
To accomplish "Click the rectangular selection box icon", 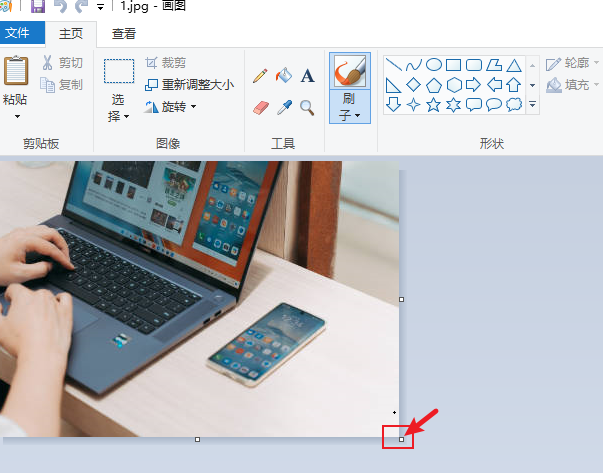I will (x=119, y=71).
